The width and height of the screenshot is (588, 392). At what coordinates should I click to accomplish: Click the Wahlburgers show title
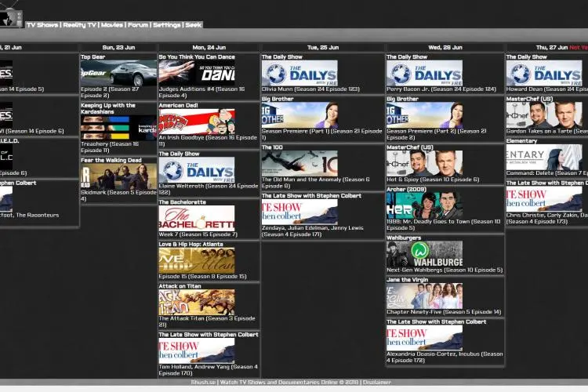click(x=404, y=238)
